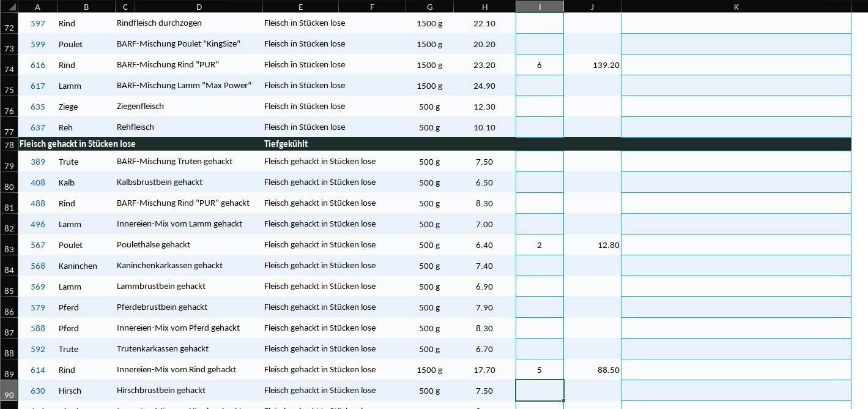868x409 pixels.
Task: Click article number 630
Action: coord(38,391)
